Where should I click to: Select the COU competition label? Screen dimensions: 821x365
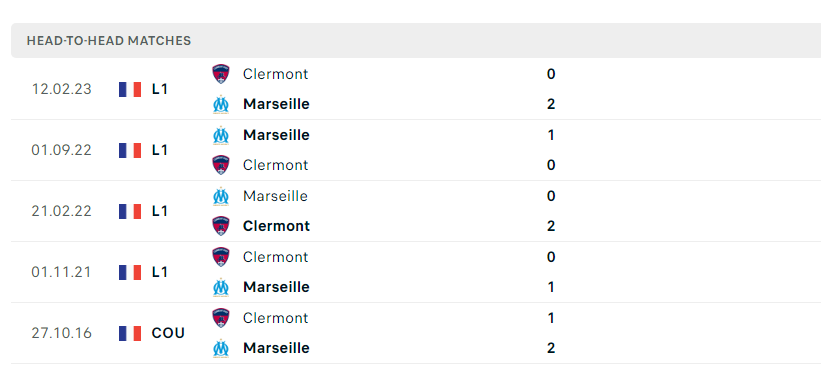168,334
